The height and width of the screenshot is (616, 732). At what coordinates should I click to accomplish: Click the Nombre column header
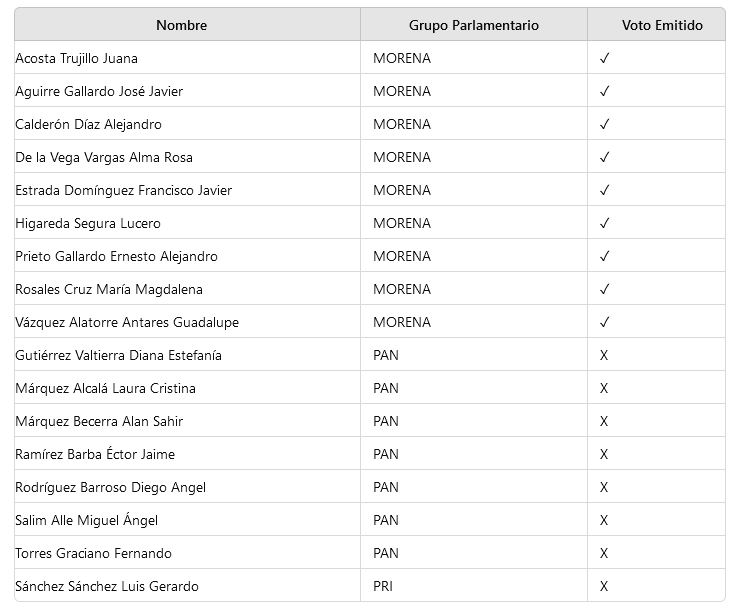click(181, 25)
